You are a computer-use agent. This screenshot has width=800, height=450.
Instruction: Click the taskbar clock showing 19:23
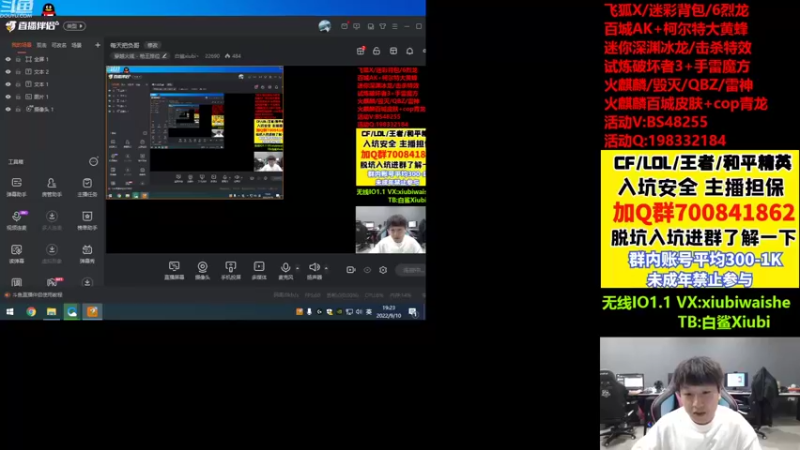pos(389,312)
